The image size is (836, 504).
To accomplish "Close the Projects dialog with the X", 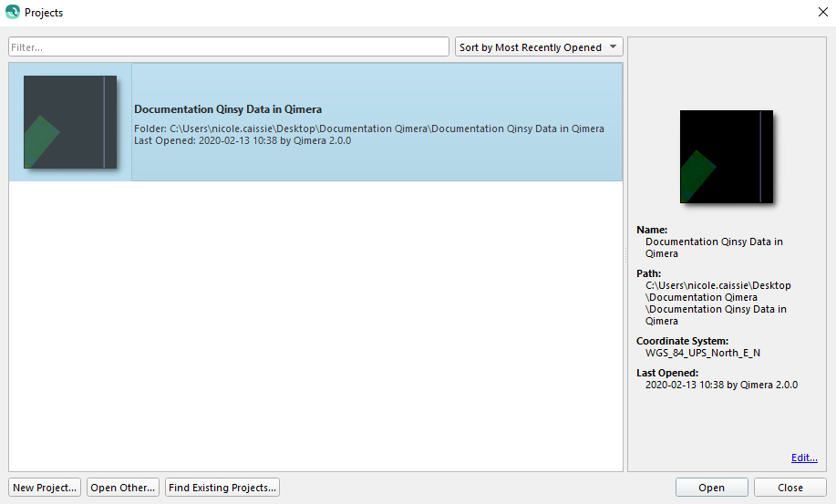I will click(822, 12).
